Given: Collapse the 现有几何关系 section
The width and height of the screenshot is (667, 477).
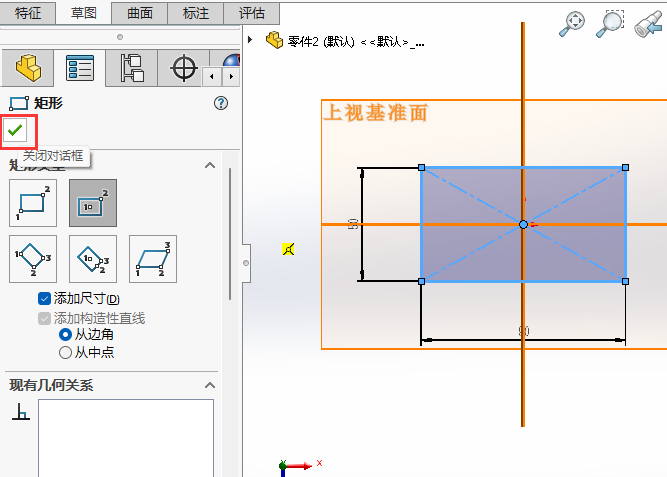Looking at the screenshot, I should (210, 386).
